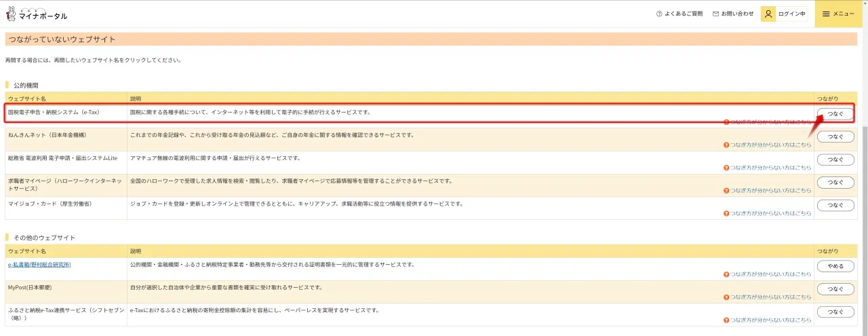The image size is (868, 336).
Task: Click つなぐ button for ねんきんネット row
Action: tap(835, 136)
